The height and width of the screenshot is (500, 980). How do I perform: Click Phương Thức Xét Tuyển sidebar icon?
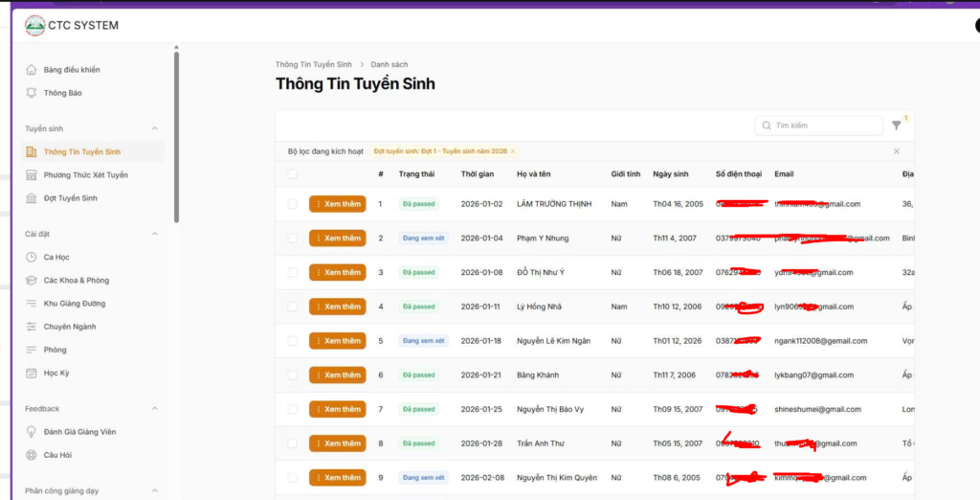click(32, 174)
